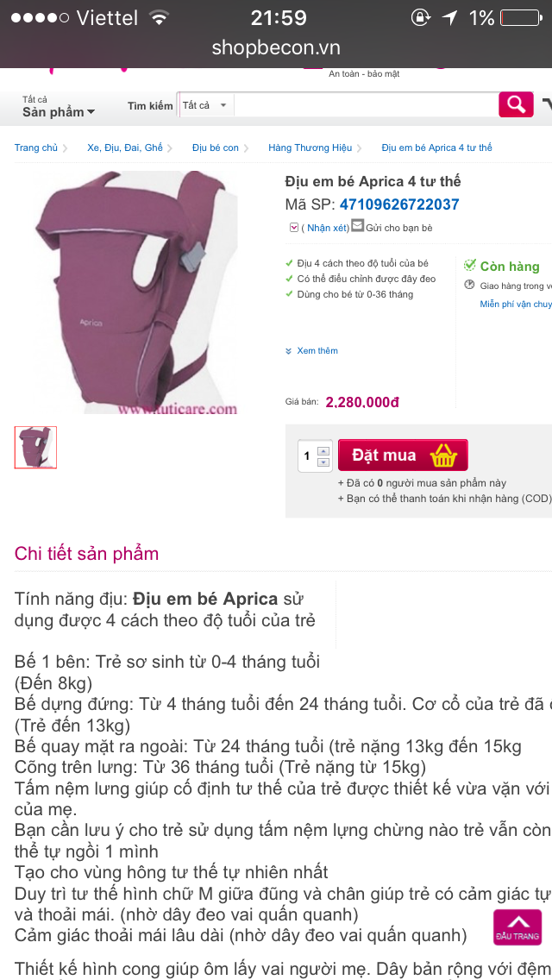Screen dimensions: 552x980
Task: Click the review icon beside 'Nhận xét'
Action: pyautogui.click(x=294, y=228)
